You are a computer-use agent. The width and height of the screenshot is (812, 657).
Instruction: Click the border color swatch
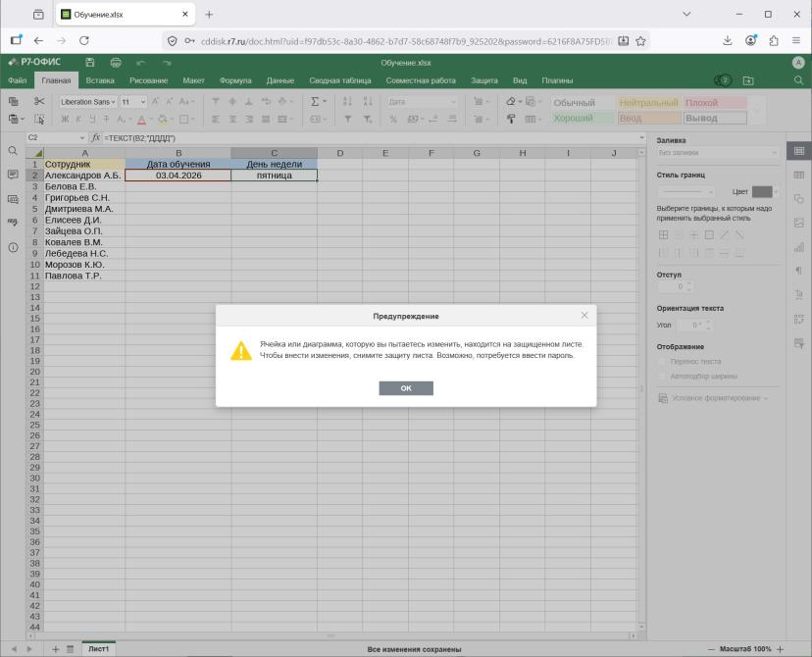pos(762,192)
